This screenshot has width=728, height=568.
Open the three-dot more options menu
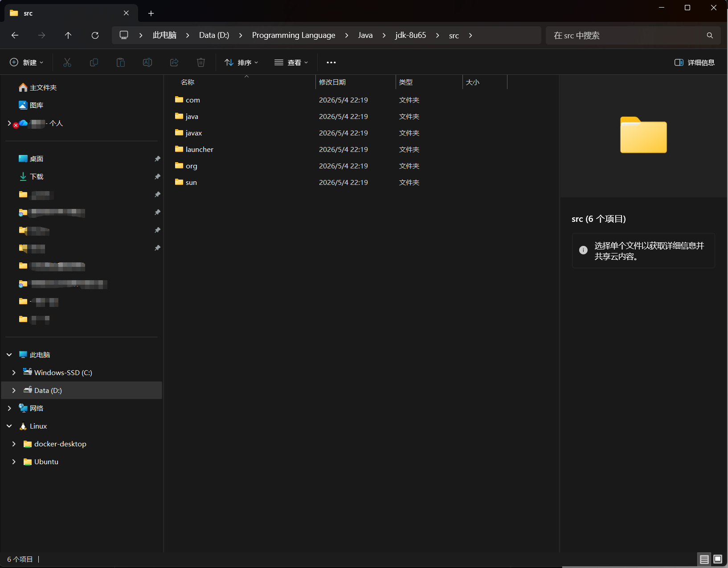pyautogui.click(x=331, y=62)
